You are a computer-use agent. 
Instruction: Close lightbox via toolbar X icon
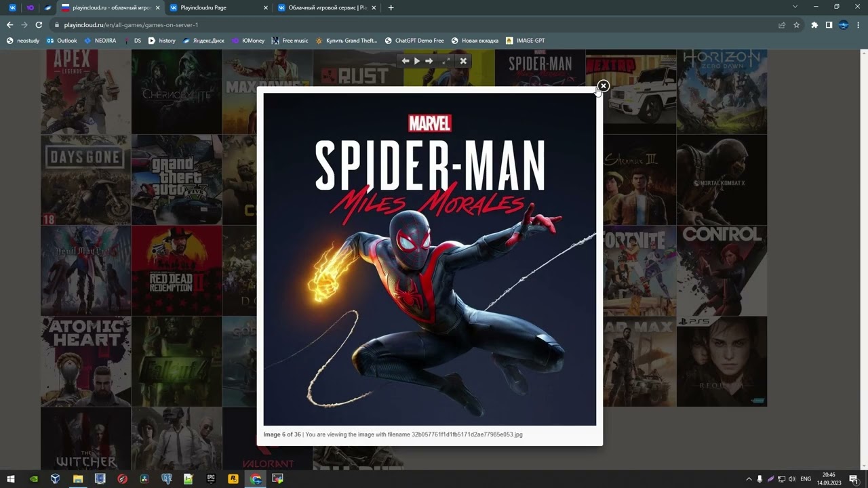click(463, 61)
